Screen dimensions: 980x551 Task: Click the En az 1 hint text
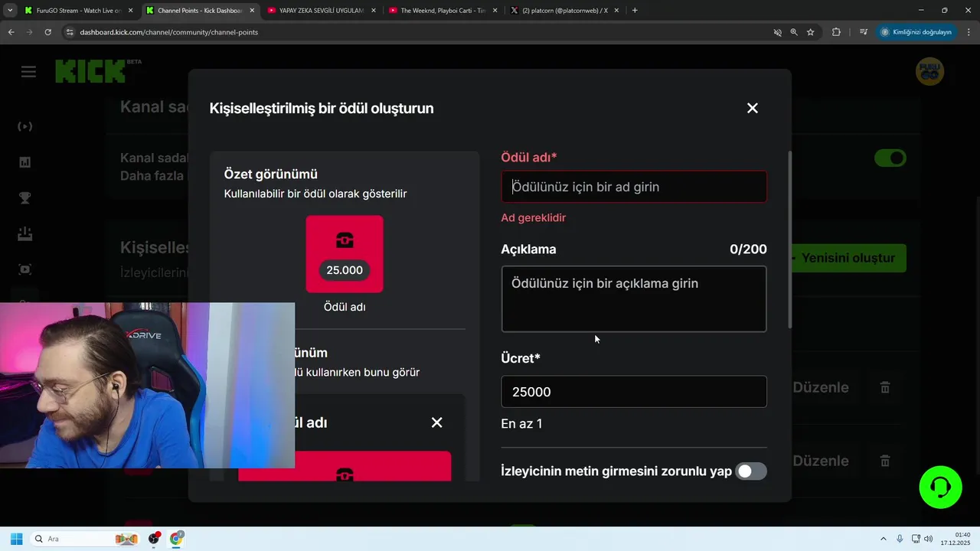[x=521, y=424]
